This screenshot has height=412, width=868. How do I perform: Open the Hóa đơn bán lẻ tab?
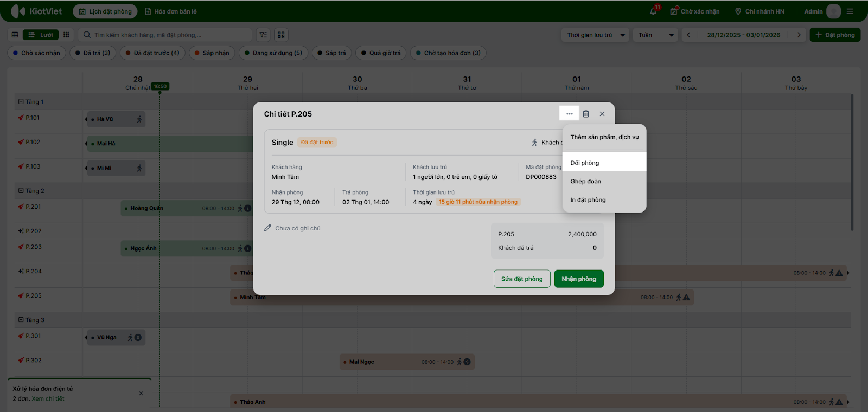171,11
